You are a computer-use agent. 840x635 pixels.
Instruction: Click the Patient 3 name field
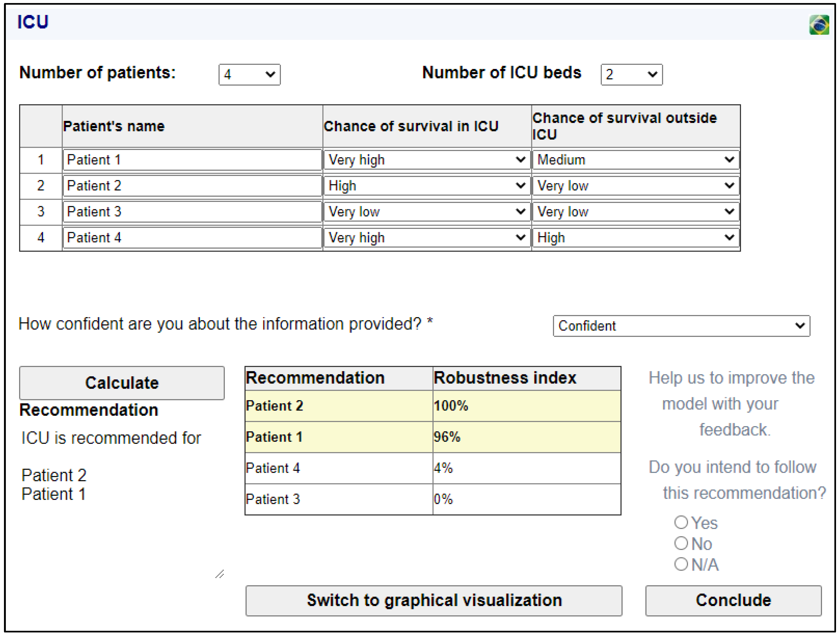[192, 211]
